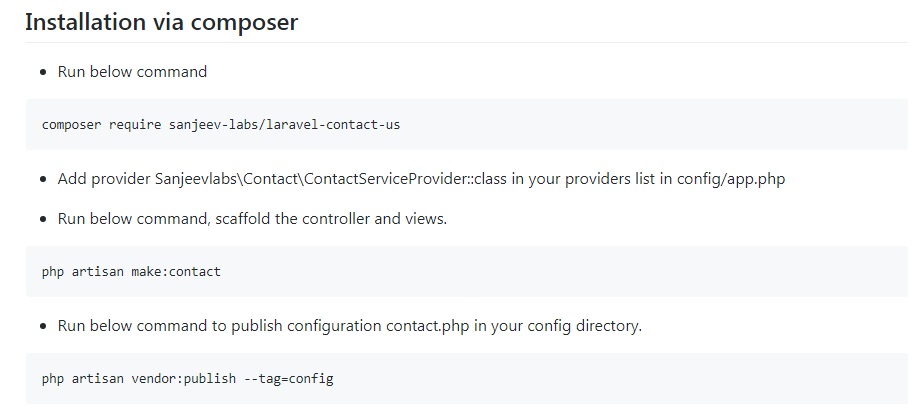
Task: Click the Installation via composer heading
Action: pos(161,22)
